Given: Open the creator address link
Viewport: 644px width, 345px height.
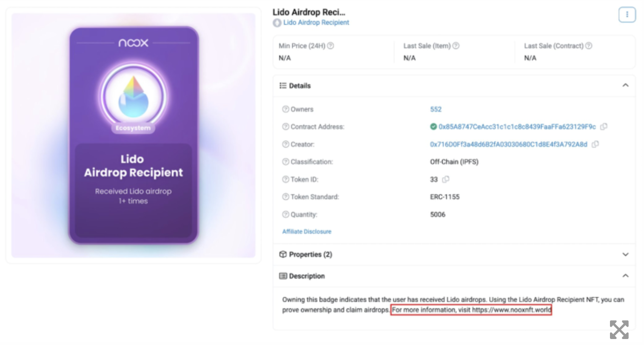Looking at the screenshot, I should click(x=508, y=144).
